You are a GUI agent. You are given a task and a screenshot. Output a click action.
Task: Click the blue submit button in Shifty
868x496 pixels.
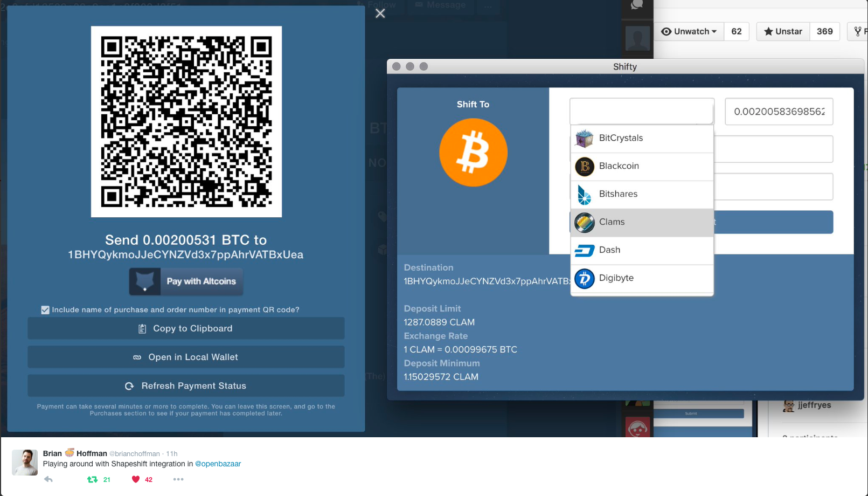(x=774, y=222)
